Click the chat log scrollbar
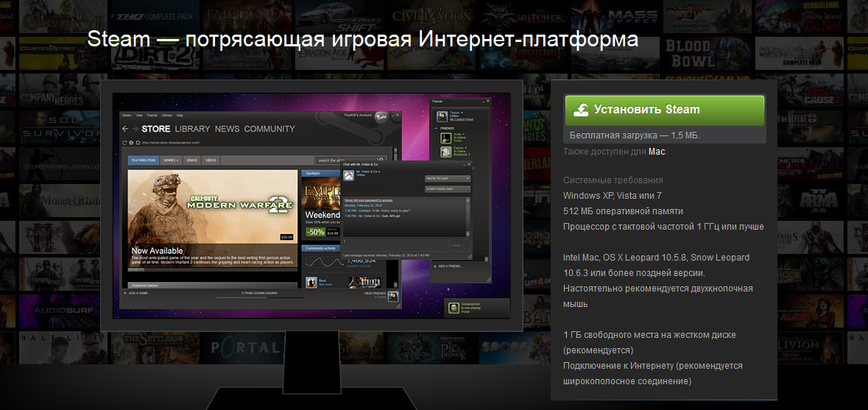This screenshot has width=868, height=410. (x=467, y=216)
